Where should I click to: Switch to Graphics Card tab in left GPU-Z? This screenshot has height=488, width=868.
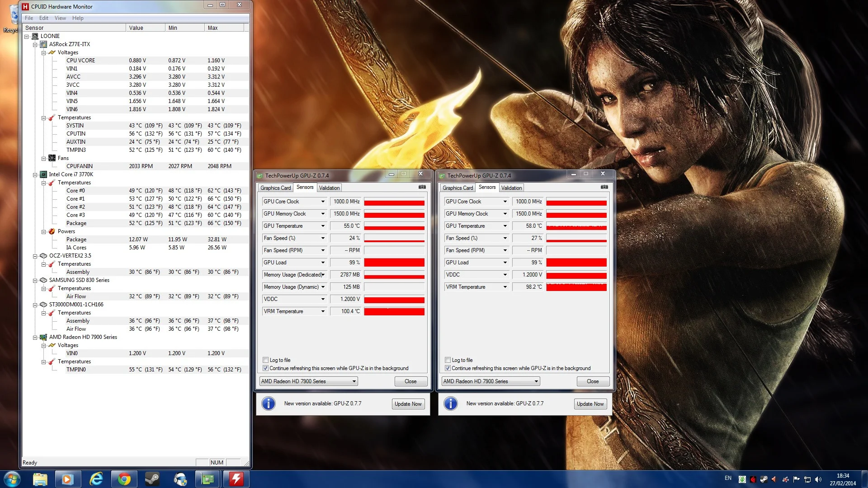(276, 188)
